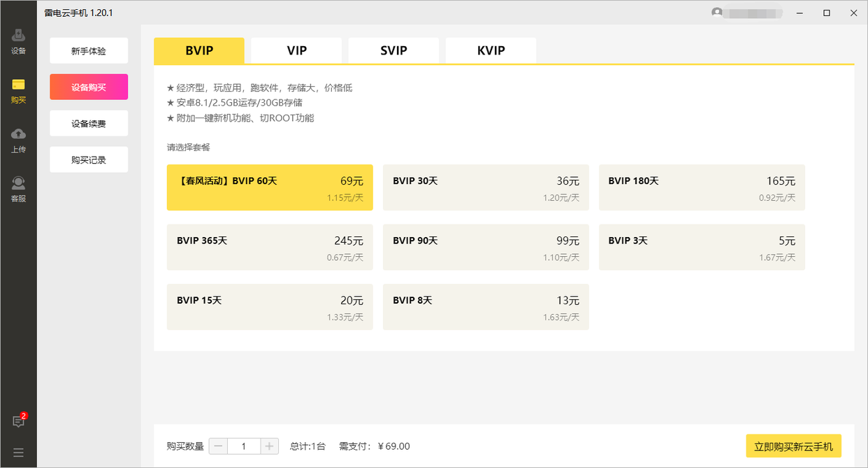Select the 购买 icon in the sidebar

18,90
